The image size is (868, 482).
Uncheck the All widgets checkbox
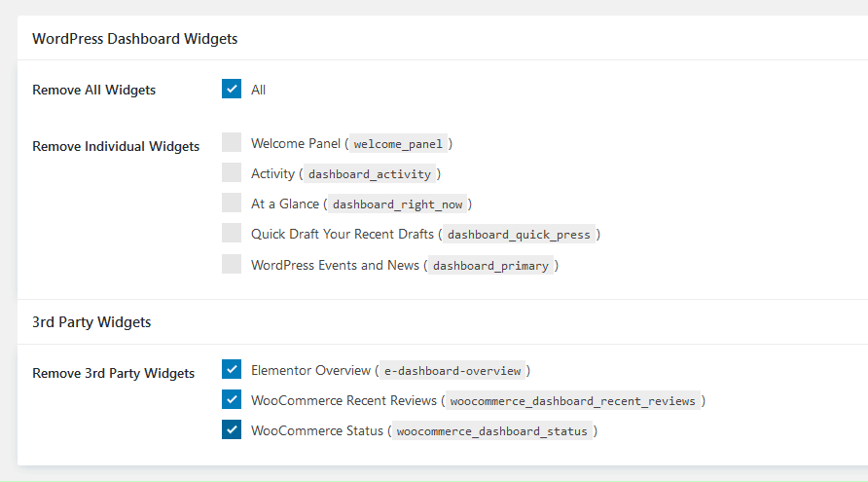point(232,90)
